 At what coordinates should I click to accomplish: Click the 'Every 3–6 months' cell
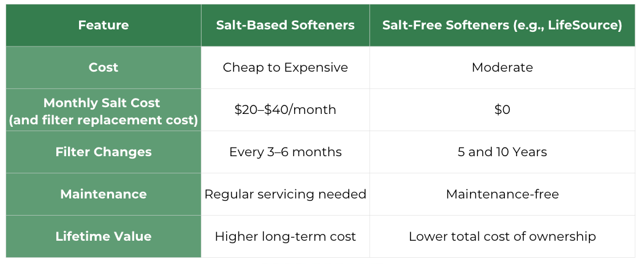[285, 152]
